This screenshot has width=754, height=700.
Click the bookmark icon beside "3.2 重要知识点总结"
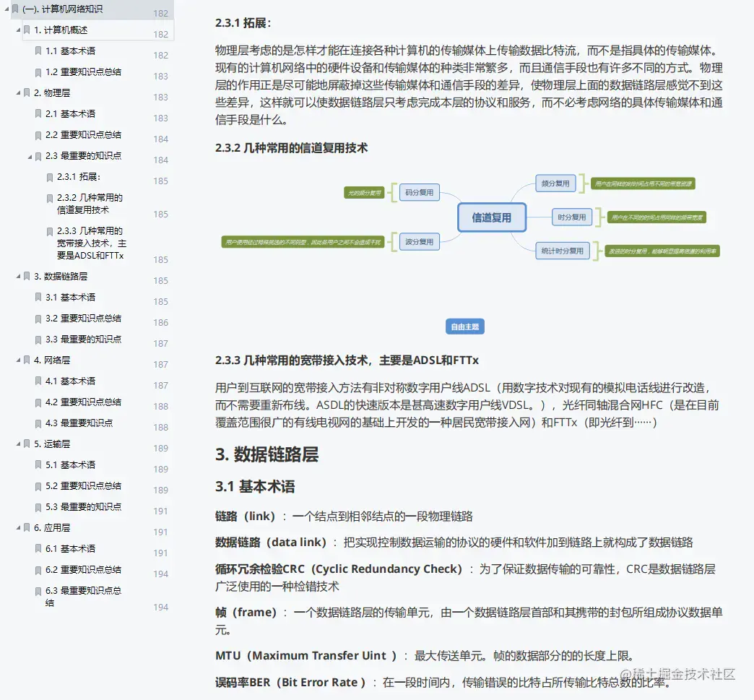coord(38,319)
